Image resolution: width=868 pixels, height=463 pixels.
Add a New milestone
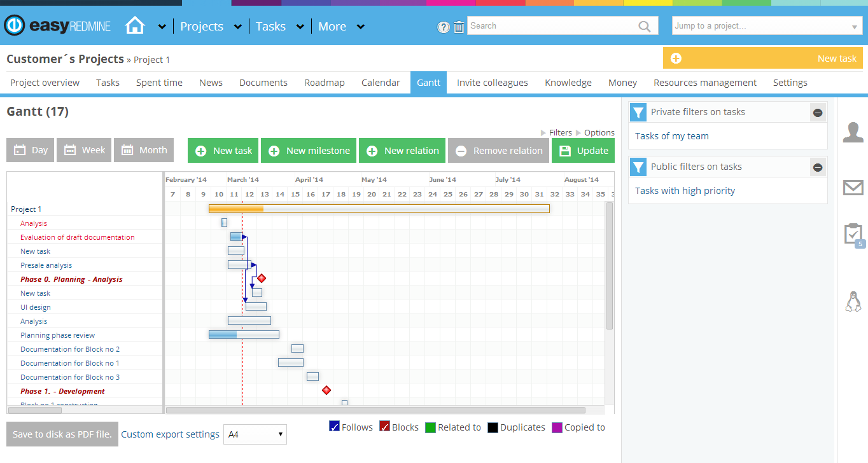(309, 151)
